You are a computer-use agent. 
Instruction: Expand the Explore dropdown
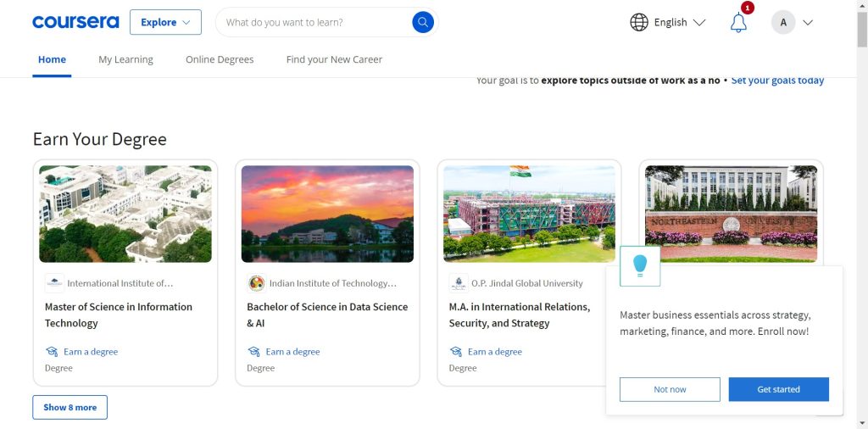coord(165,22)
